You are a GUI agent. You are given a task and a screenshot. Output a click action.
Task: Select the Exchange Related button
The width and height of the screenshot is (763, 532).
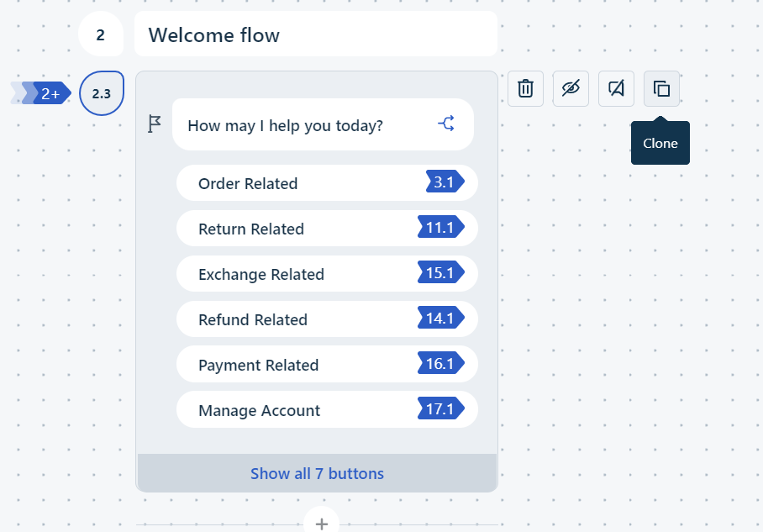(x=327, y=273)
